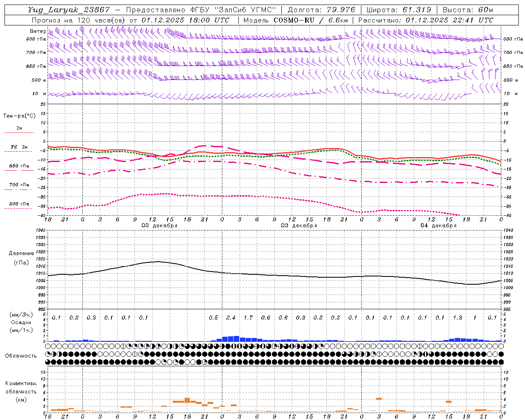Click the 'Td 2м' dew point legend label

point(19,147)
